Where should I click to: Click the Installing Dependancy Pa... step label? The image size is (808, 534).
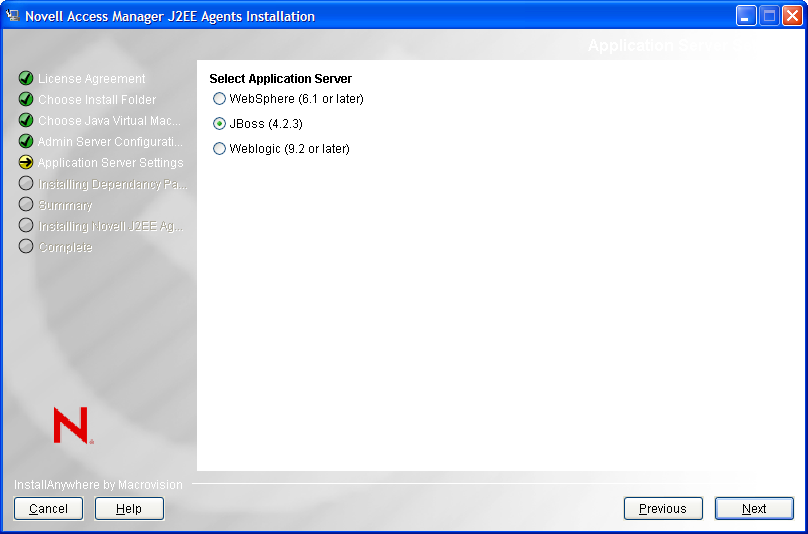point(113,184)
